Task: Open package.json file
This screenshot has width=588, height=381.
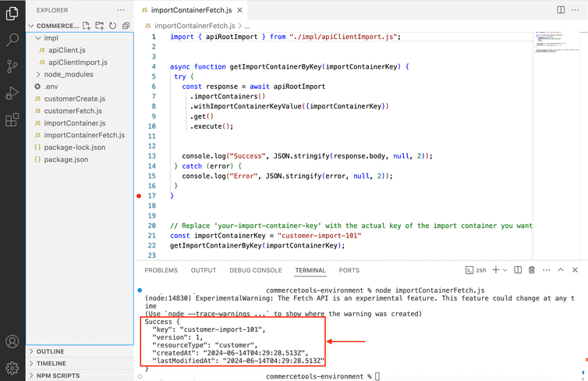Action: coord(66,159)
